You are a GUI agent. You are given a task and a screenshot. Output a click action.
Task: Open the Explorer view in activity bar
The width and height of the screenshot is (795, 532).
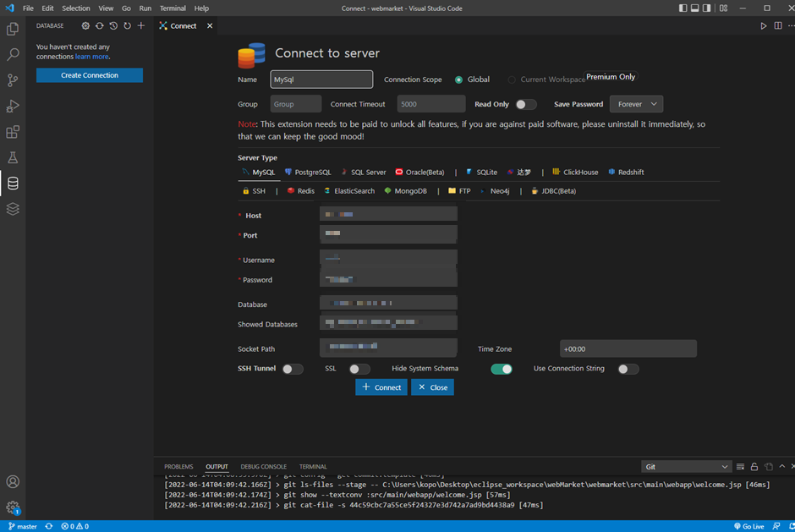click(x=13, y=29)
